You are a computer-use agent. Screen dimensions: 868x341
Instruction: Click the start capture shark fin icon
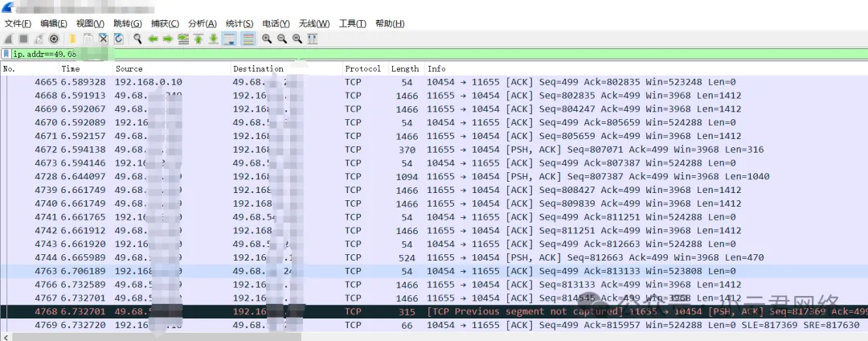[8, 39]
